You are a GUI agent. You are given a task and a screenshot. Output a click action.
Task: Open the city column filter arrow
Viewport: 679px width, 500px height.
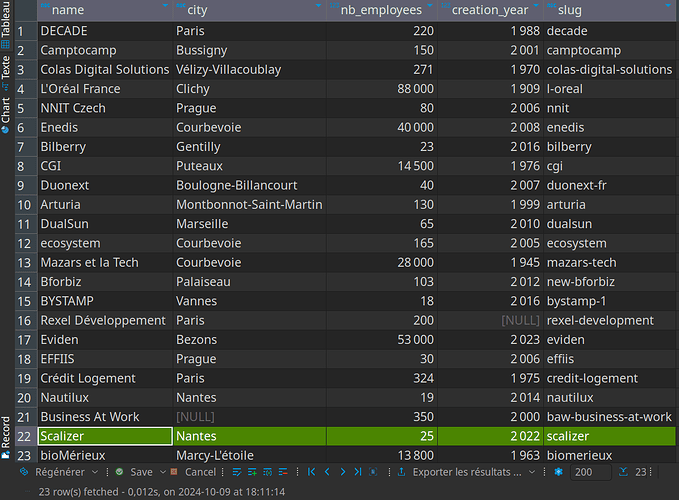[318, 6]
